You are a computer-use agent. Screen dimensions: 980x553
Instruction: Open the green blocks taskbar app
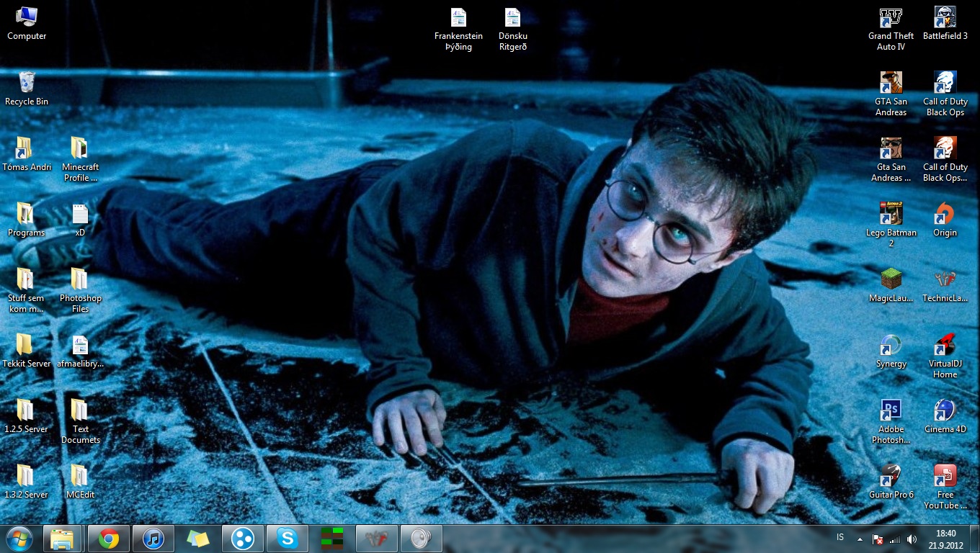pyautogui.click(x=332, y=539)
